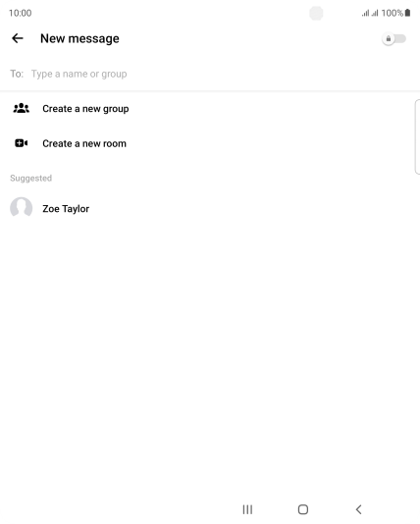The height and width of the screenshot is (524, 420).
Task: Tap the 'To:' label
Action: coord(17,74)
